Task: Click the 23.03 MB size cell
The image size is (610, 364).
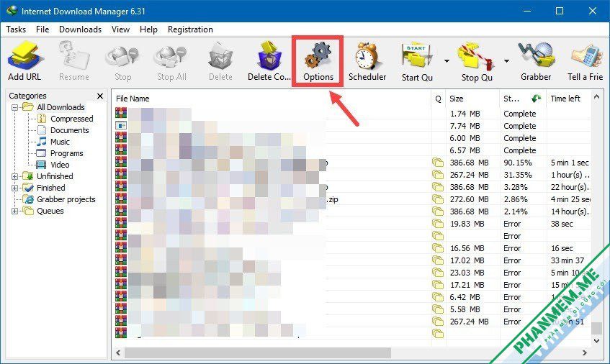Action: (467, 273)
